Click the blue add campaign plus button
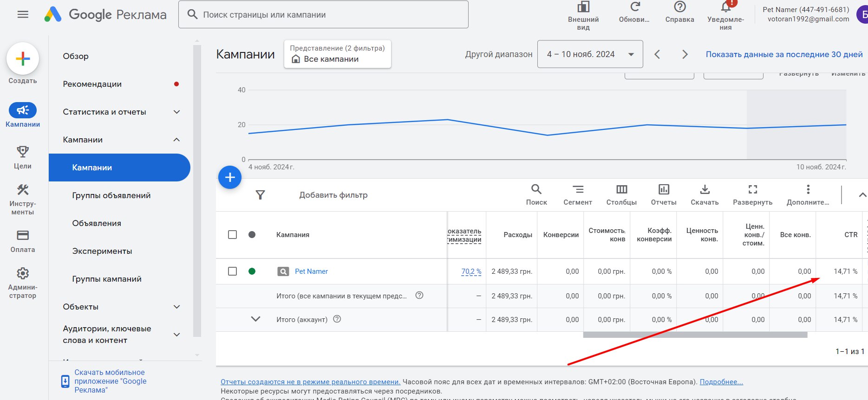Screen dimensions: 868x400 [x=230, y=177]
